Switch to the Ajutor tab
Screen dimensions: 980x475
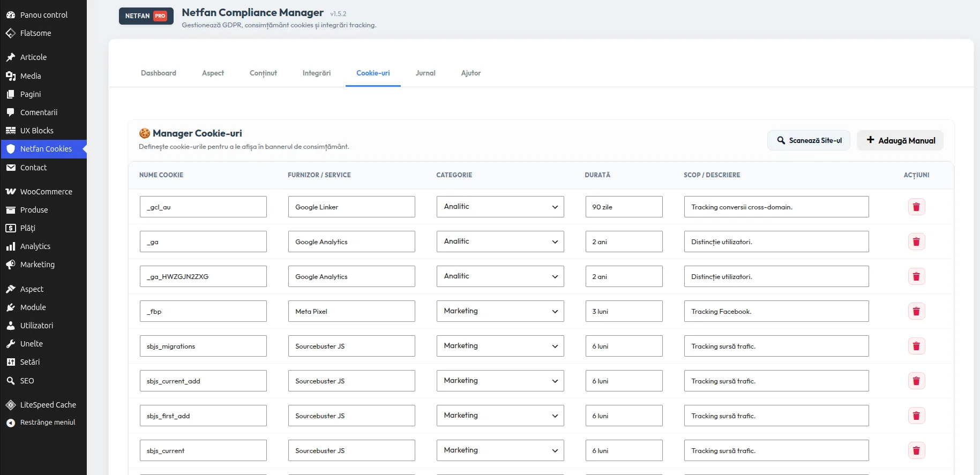[x=471, y=73]
